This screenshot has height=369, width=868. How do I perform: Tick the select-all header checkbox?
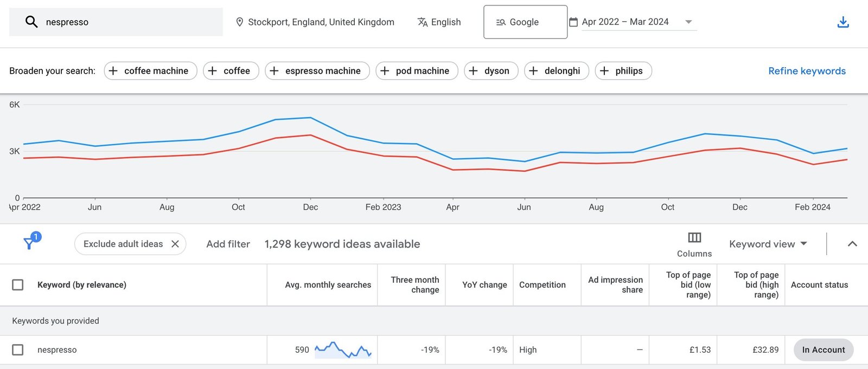pyautogui.click(x=18, y=285)
